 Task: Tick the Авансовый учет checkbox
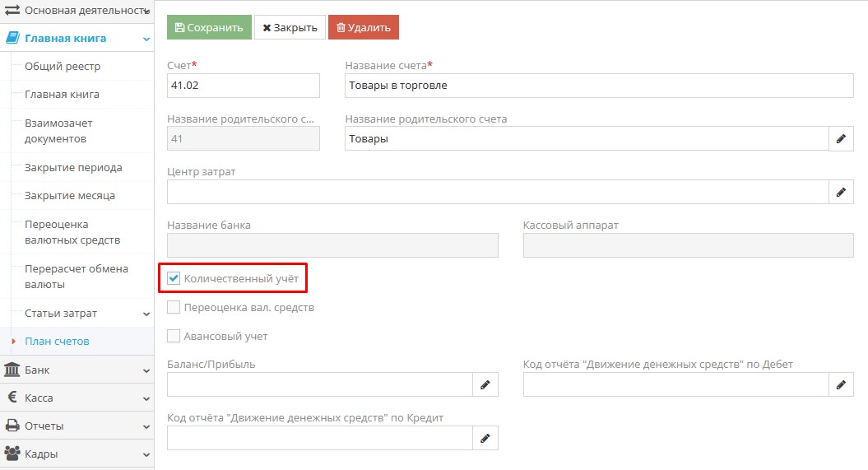pyautogui.click(x=174, y=336)
